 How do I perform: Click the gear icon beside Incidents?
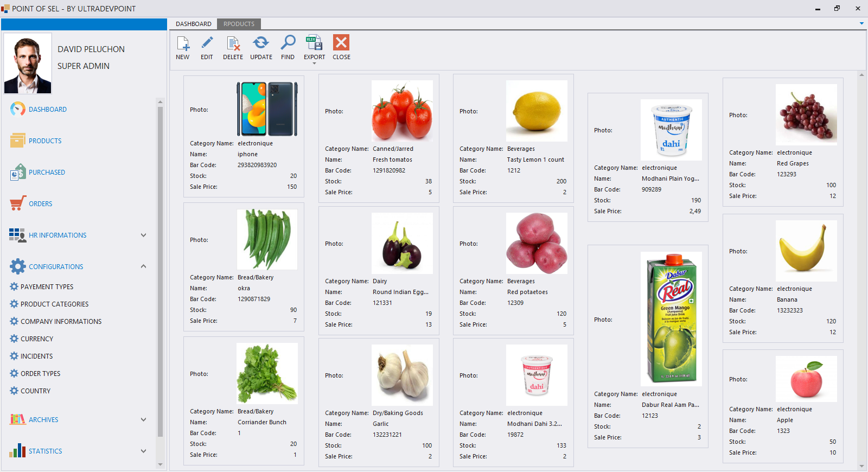pyautogui.click(x=14, y=356)
